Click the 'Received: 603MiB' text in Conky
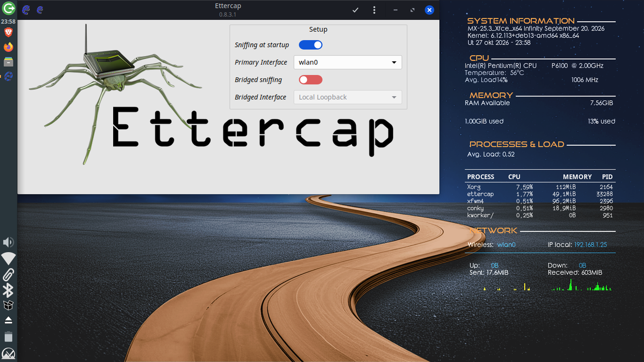Screen dimensions: 644x362 (575, 273)
